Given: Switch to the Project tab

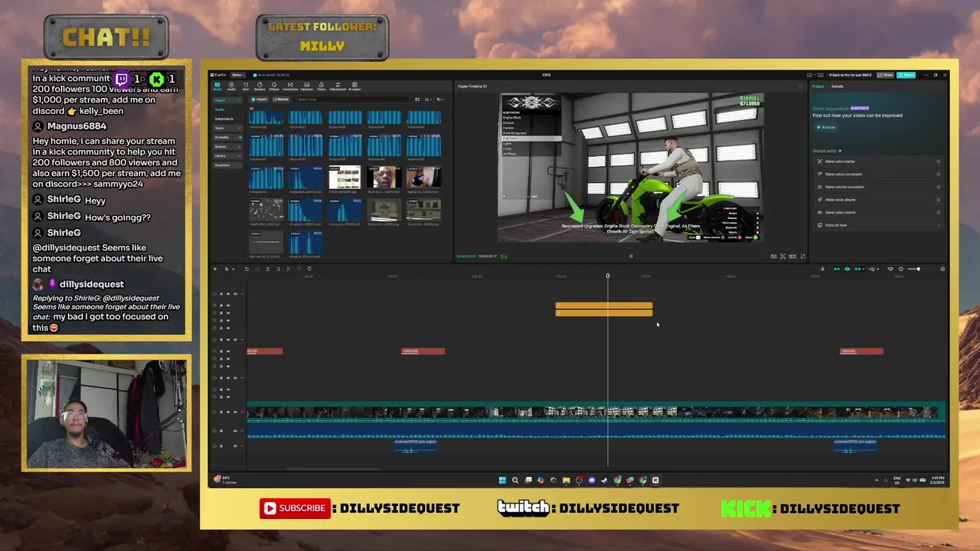Looking at the screenshot, I should 818,86.
